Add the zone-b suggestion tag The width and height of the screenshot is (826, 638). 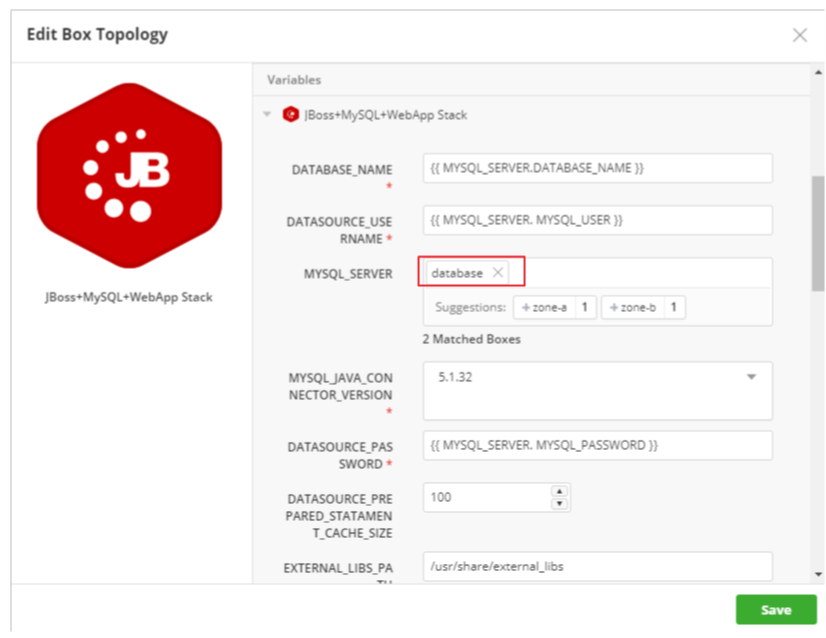pyautogui.click(x=633, y=307)
